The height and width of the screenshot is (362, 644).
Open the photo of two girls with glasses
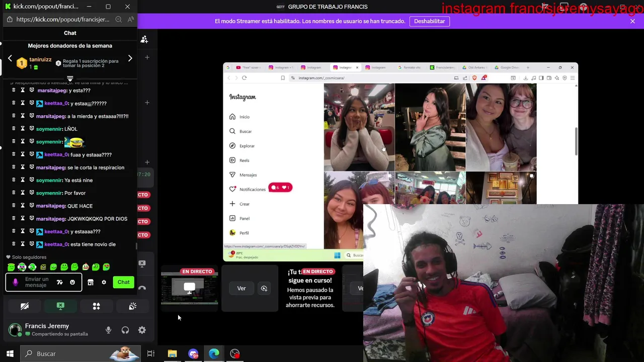pos(501,127)
